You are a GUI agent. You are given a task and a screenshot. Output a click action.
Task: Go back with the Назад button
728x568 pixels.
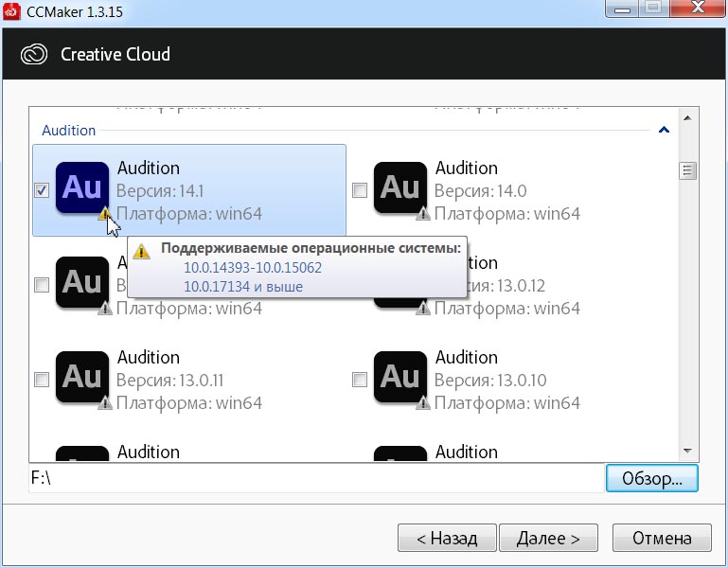447,539
